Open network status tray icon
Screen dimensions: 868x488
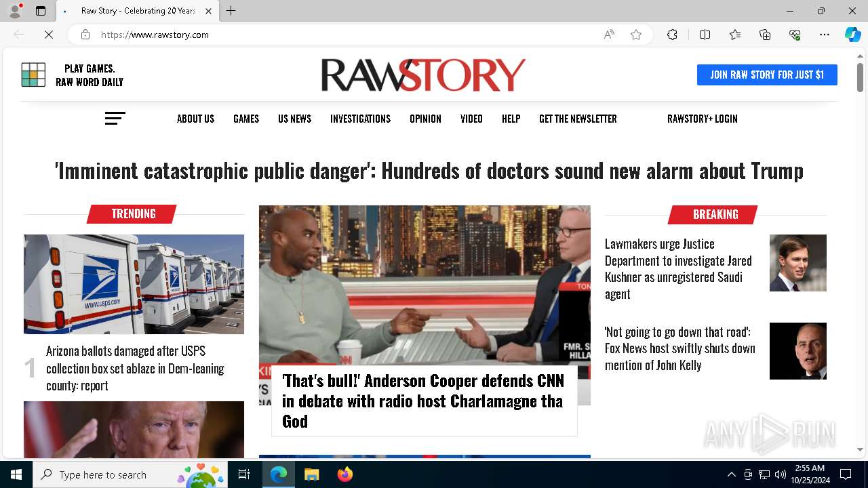[764, 474]
